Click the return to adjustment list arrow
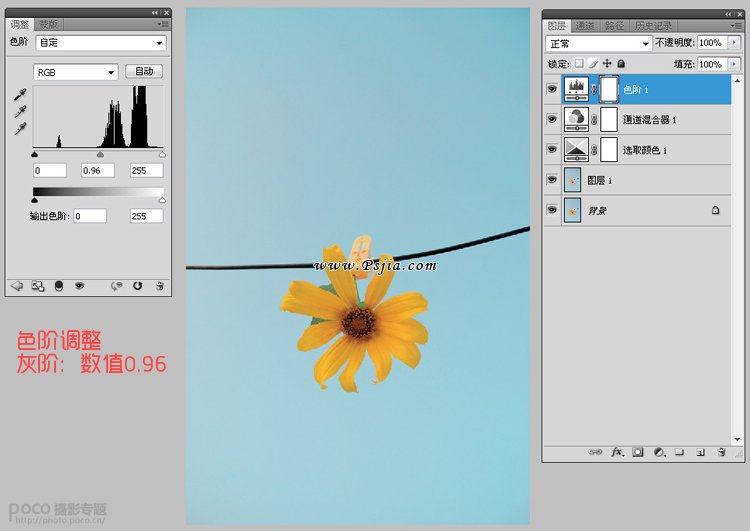Viewport: 750px width, 531px height. (x=16, y=286)
